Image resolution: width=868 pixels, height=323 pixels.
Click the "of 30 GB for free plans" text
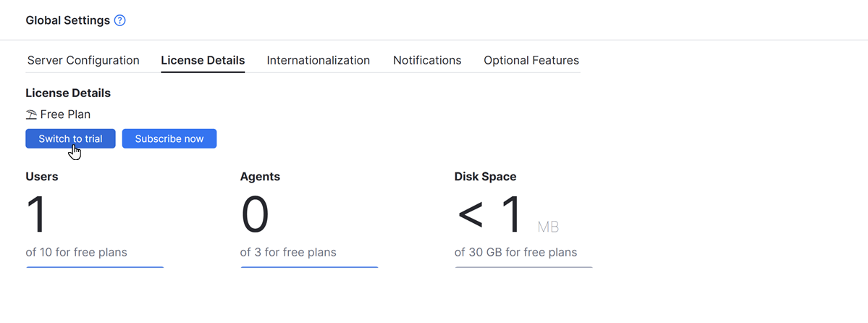pyautogui.click(x=515, y=253)
